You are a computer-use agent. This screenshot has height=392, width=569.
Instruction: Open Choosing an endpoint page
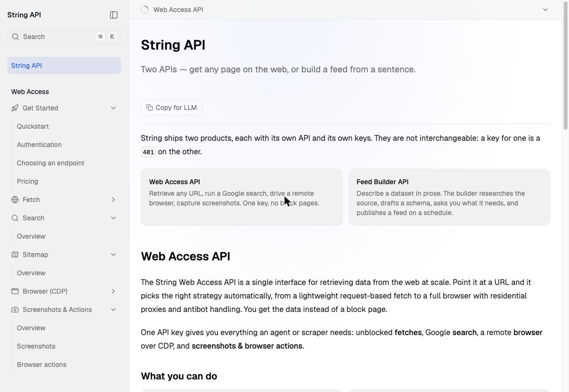[x=51, y=163]
